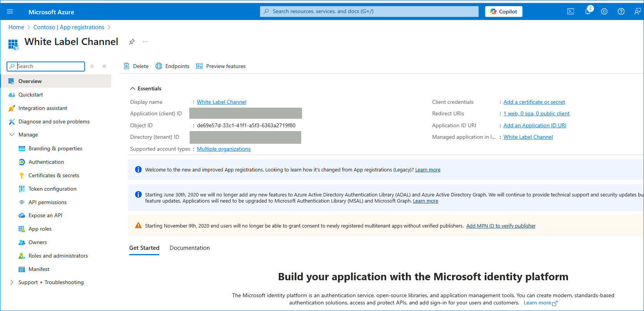Click the Delete trash toolbar button
This screenshot has width=644, height=311.
tap(136, 66)
